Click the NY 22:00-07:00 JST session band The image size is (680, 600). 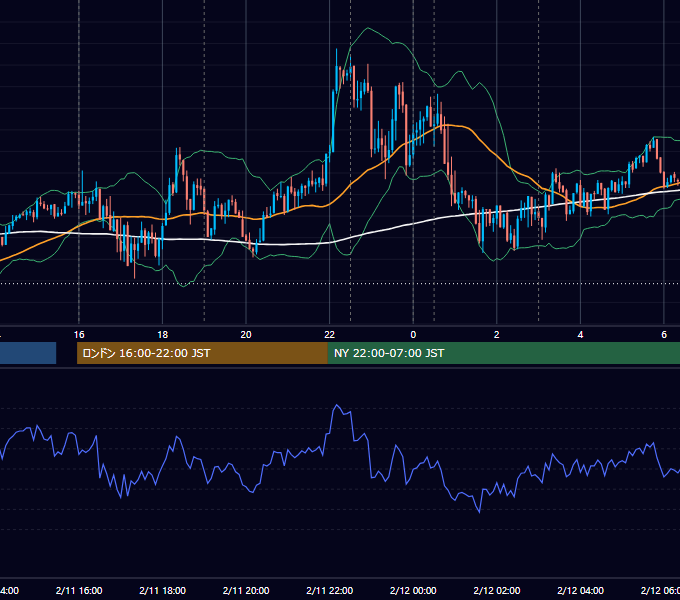click(x=503, y=353)
